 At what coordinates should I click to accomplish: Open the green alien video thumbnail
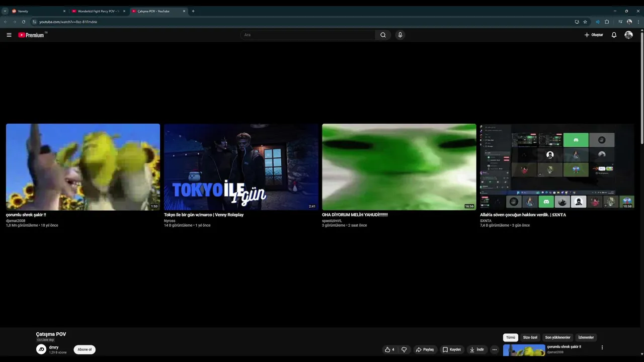click(399, 167)
